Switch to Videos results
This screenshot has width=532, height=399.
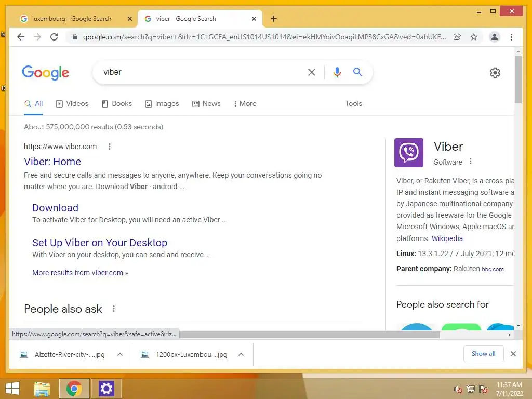tap(72, 103)
